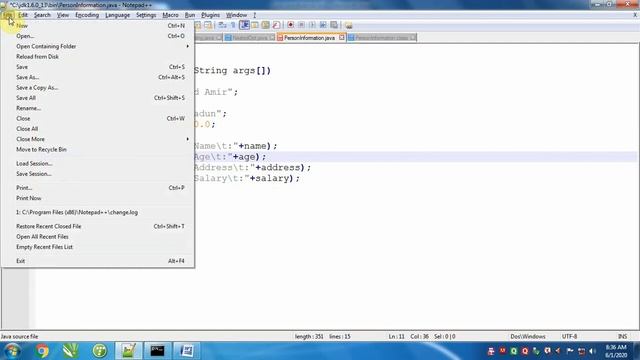Image resolution: width=640 pixels, height=360 pixels.
Task: Open the Run menu
Action: pyautogui.click(x=190, y=15)
